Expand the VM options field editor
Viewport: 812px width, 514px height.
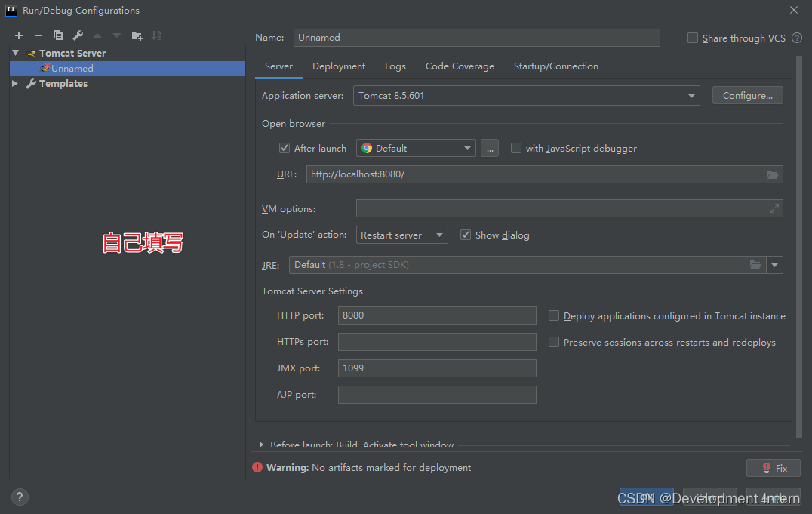(774, 208)
